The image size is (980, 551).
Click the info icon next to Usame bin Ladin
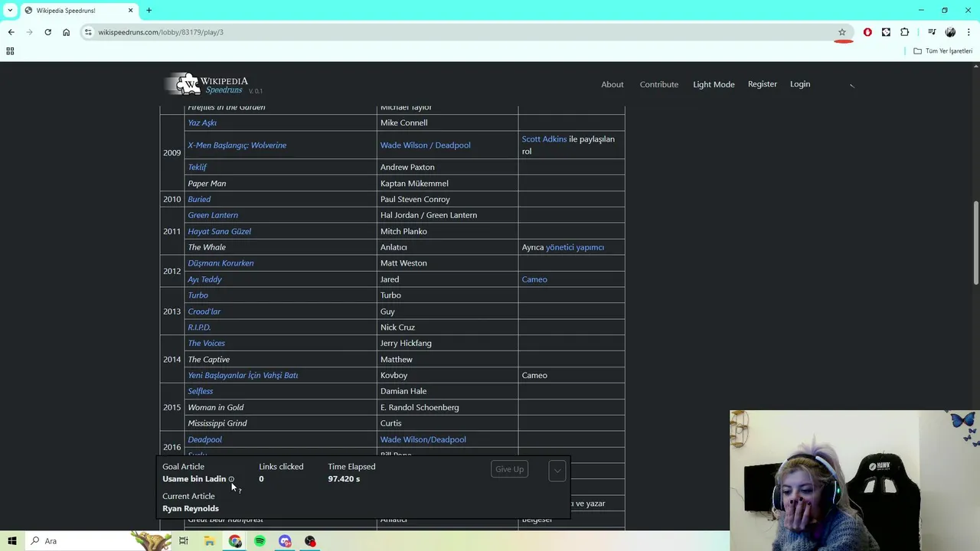[231, 479]
